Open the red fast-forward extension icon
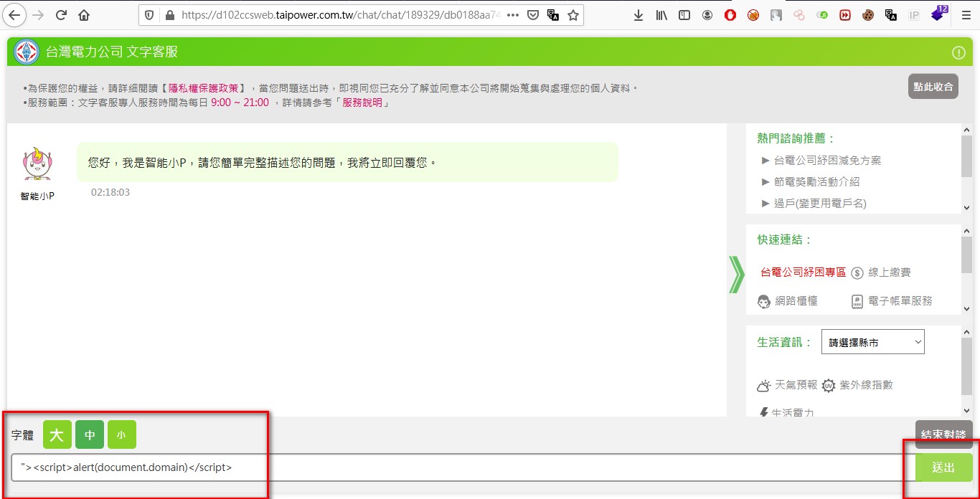Viewport: 980px width, 499px height. pyautogui.click(x=845, y=15)
